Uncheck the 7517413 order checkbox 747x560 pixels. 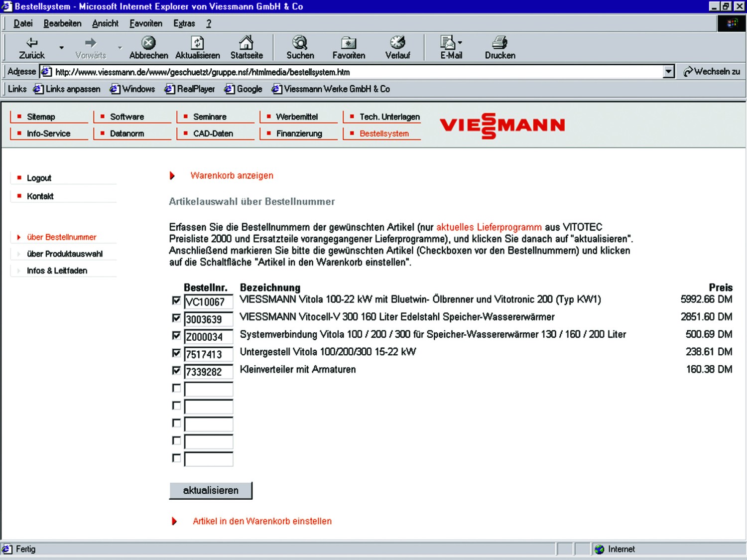tap(176, 353)
